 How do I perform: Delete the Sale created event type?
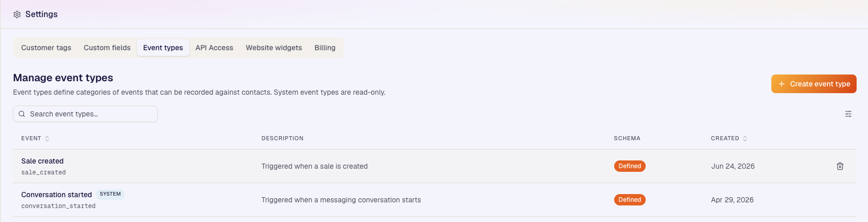tap(840, 166)
